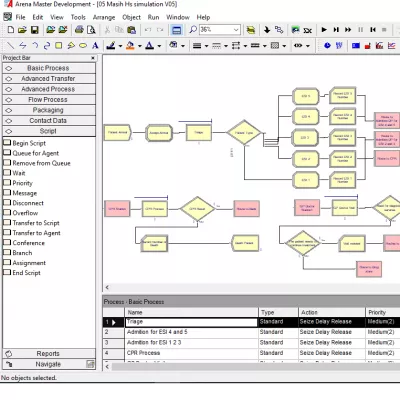Tick the Begin Script module checkbox
The width and height of the screenshot is (400, 400).
(7, 143)
